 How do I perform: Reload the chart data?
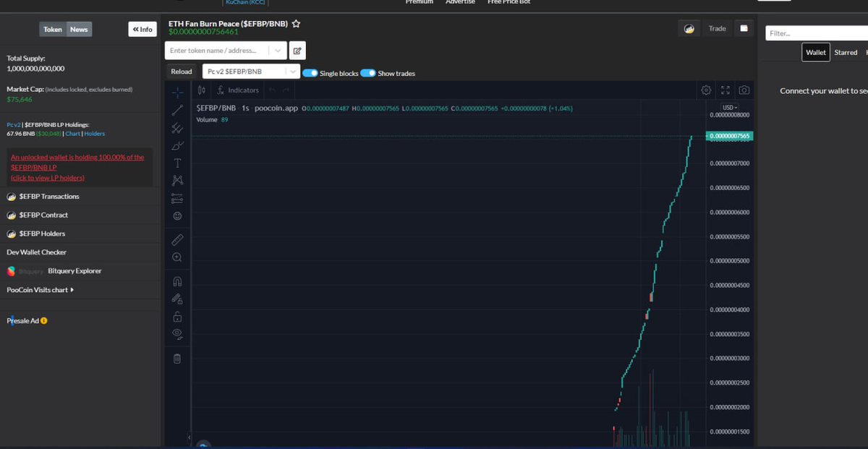[182, 72]
